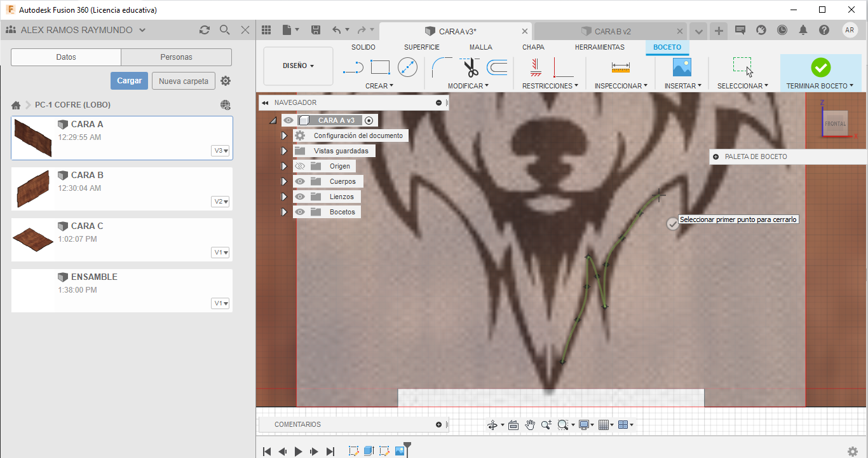Select the Datos tab
Screen dimensions: 868x458
coord(66,57)
